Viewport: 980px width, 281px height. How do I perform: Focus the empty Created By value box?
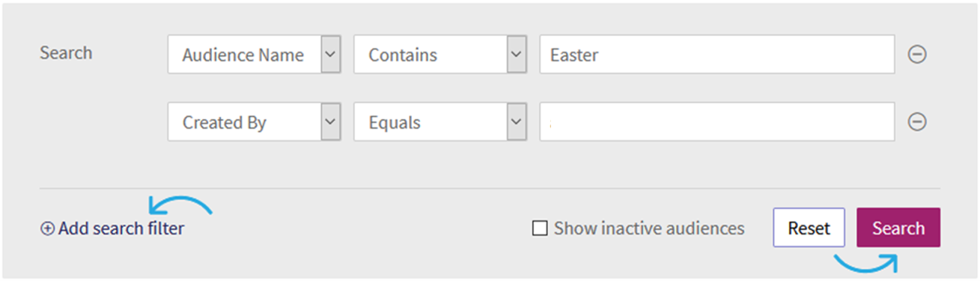pos(717,122)
